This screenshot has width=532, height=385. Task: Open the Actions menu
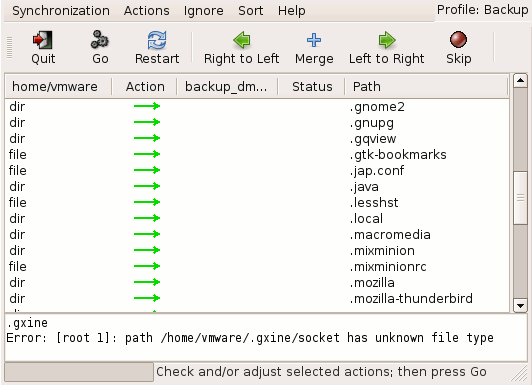pyautogui.click(x=147, y=11)
